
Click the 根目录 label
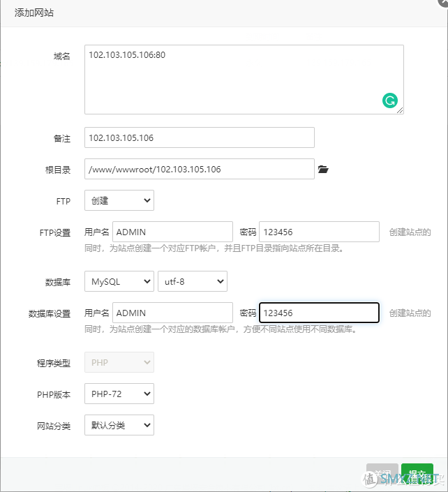(58, 170)
